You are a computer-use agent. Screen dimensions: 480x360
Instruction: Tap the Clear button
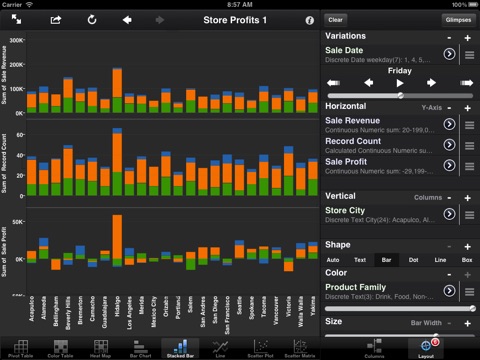click(x=335, y=20)
